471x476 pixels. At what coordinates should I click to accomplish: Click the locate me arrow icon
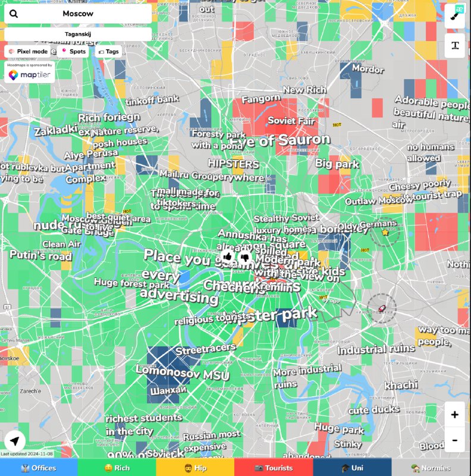[x=15, y=441]
